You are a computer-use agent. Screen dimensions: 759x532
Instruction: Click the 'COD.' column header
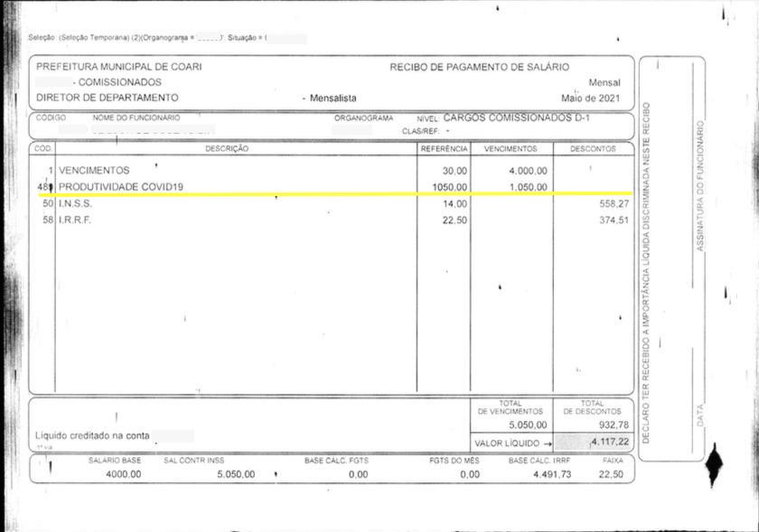pyautogui.click(x=42, y=149)
